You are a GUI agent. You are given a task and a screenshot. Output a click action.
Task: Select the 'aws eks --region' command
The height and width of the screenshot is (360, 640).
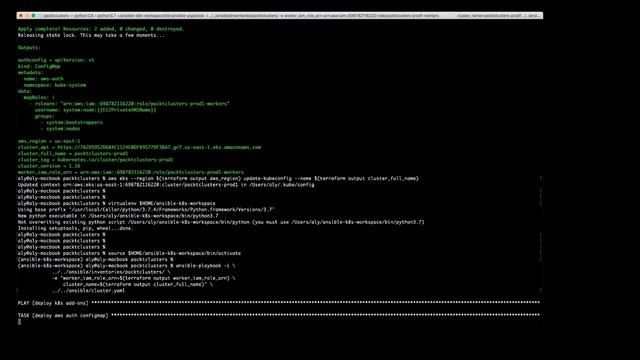point(263,178)
